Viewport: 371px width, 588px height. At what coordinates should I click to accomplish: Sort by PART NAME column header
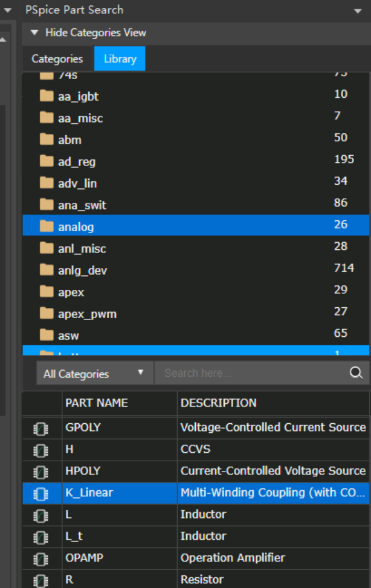click(x=97, y=403)
